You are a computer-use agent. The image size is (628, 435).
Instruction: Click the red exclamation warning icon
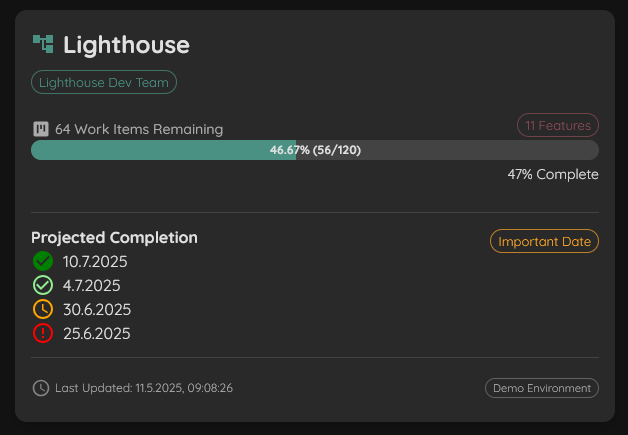43,333
